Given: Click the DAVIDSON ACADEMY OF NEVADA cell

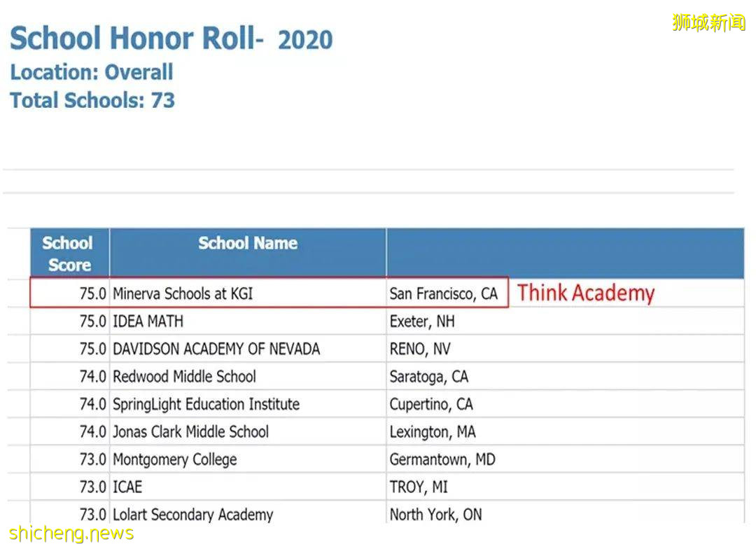Looking at the screenshot, I should [216, 349].
